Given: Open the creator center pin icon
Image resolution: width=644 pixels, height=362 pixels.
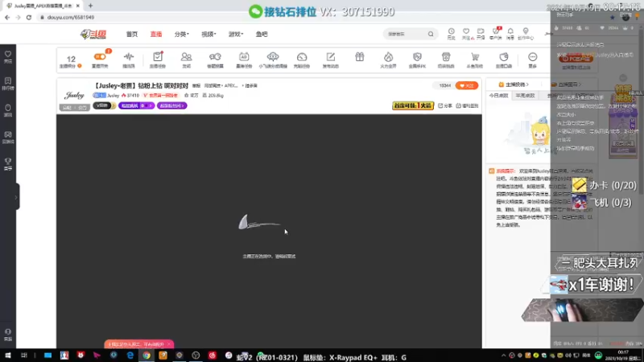Looking at the screenshot, I should click(526, 34).
